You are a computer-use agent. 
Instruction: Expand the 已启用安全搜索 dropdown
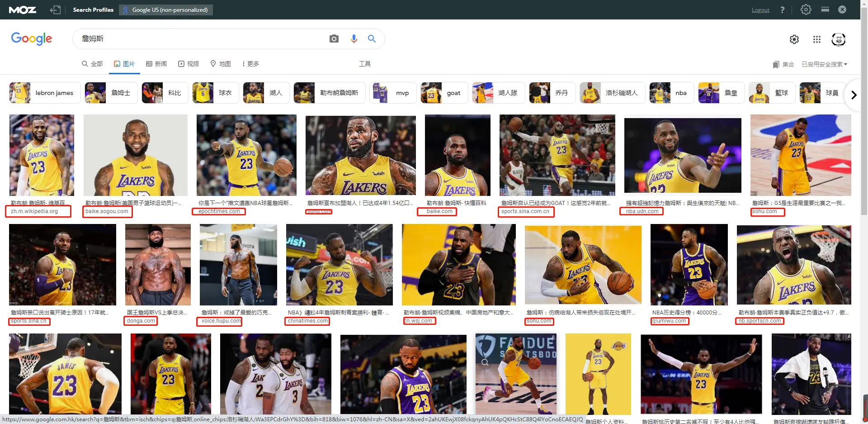[x=824, y=64]
